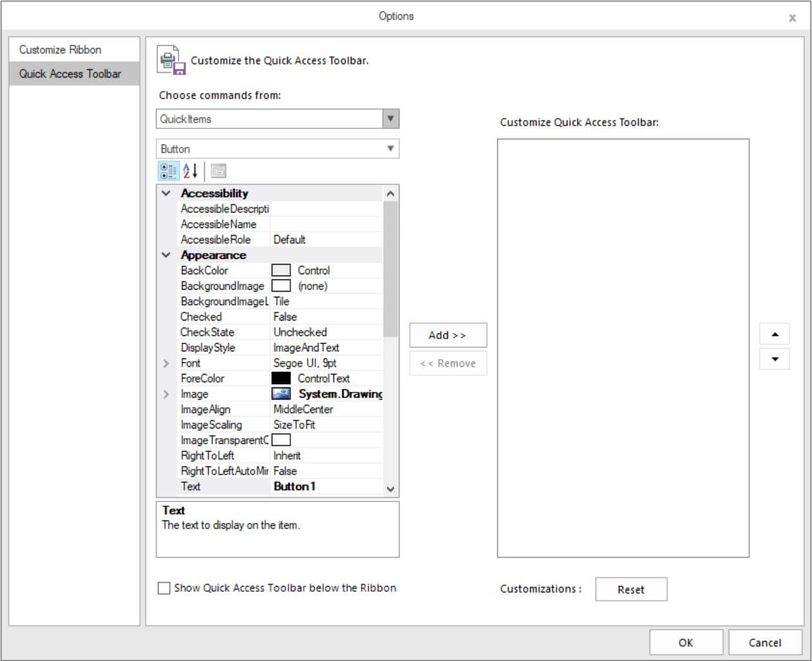This screenshot has width=812, height=661.
Task: Click the Categorized view icon in property grid
Action: (x=168, y=171)
